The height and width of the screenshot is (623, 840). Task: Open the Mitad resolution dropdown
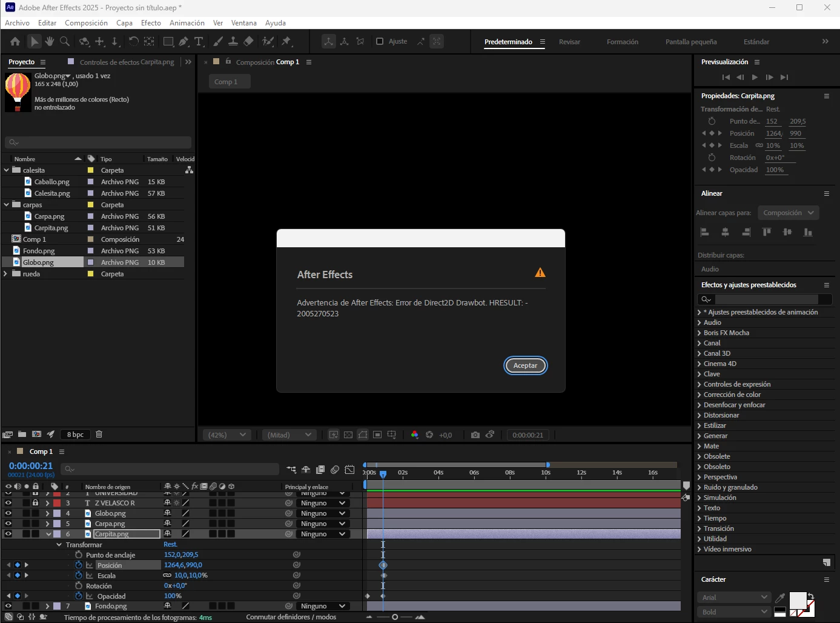coord(289,435)
